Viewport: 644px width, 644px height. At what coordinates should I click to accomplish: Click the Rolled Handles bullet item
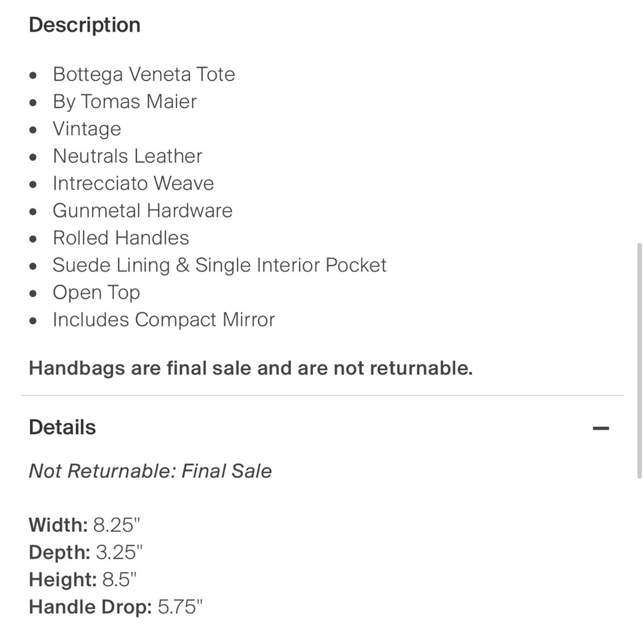click(121, 238)
